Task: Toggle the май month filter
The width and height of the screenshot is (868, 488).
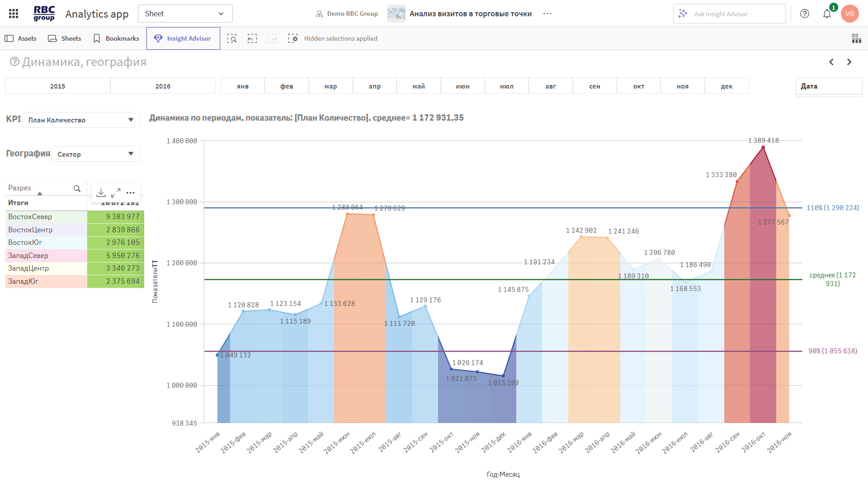Action: click(419, 86)
